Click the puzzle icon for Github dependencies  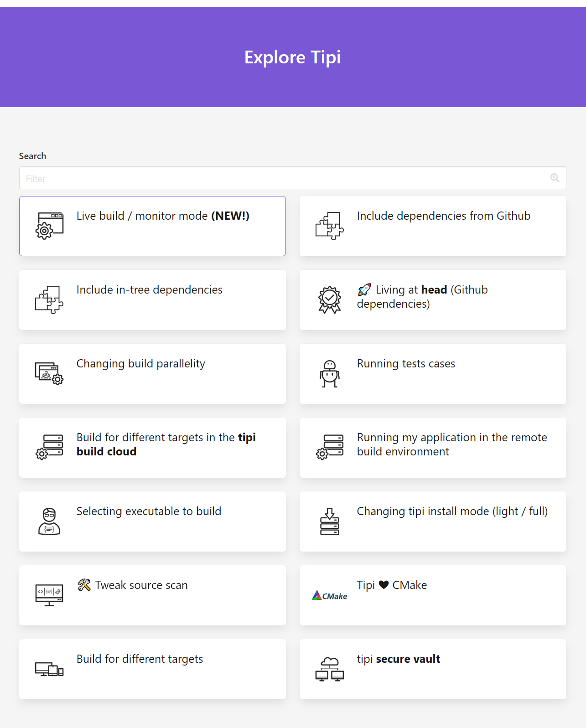[329, 226]
